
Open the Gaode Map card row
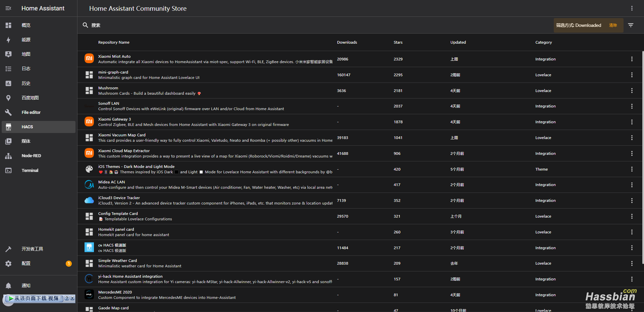coord(360,308)
